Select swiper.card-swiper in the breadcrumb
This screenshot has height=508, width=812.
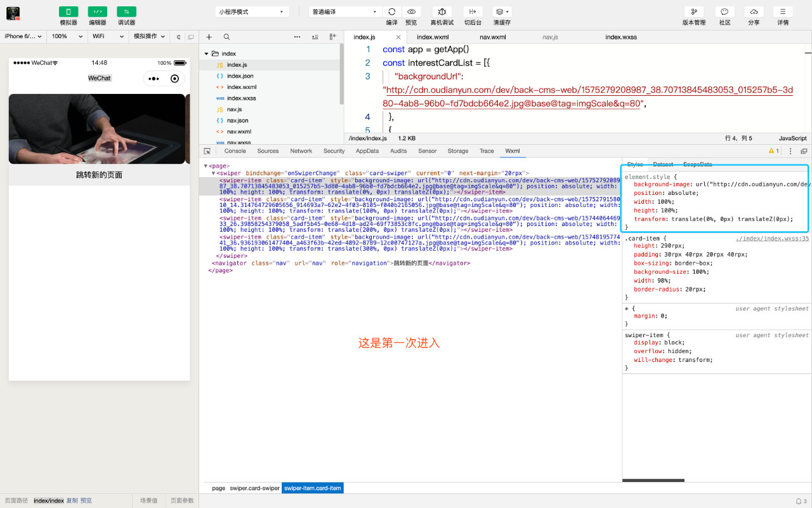pyautogui.click(x=254, y=488)
